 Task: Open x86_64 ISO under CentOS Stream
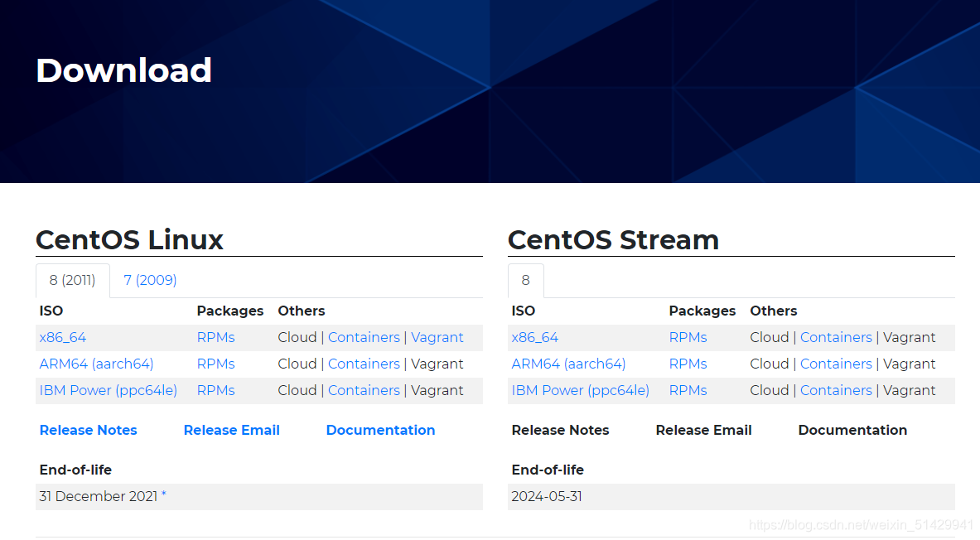(x=535, y=337)
